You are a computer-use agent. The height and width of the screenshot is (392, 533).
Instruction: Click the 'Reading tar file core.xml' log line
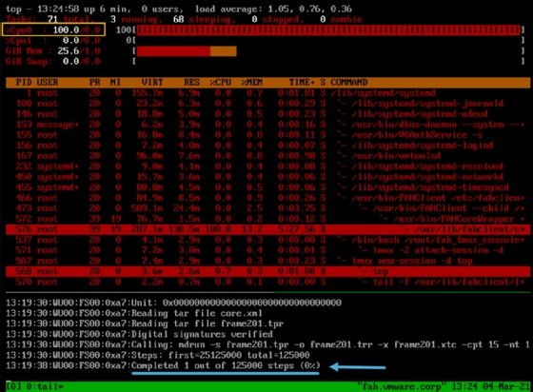point(134,313)
